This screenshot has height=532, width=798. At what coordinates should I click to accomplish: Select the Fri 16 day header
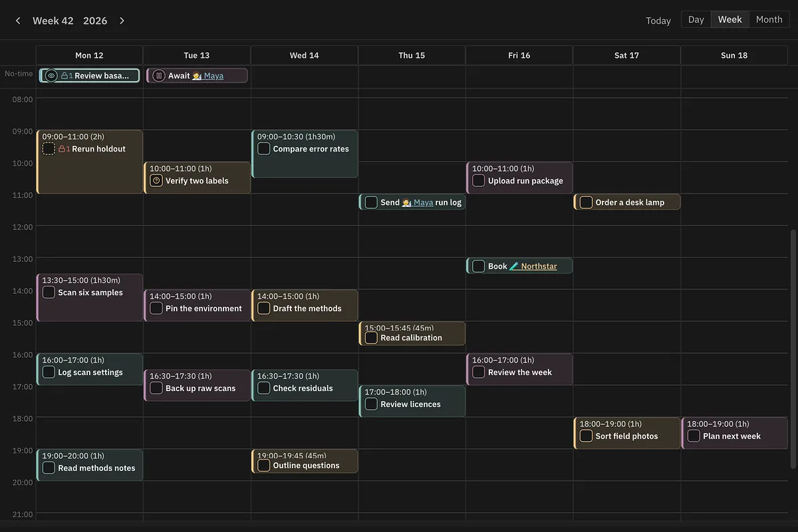tap(519, 56)
